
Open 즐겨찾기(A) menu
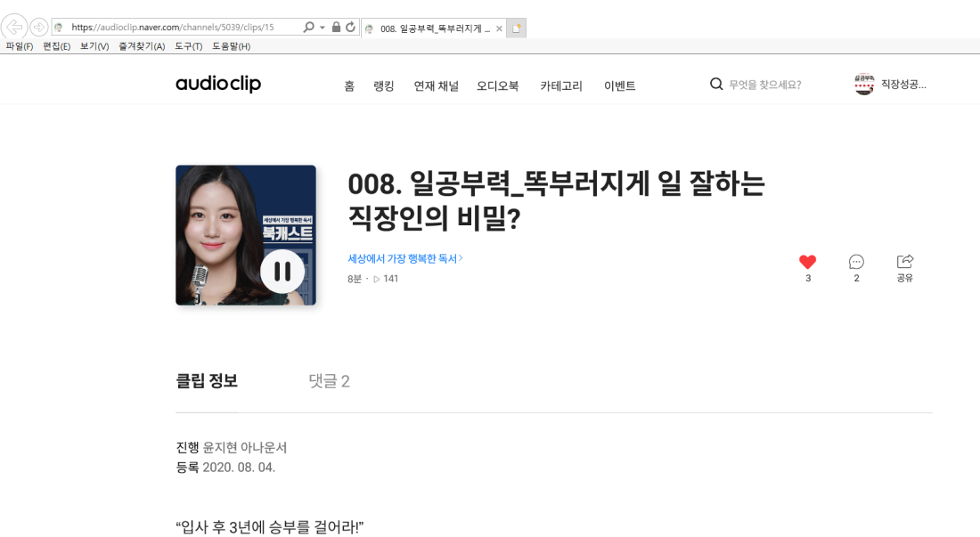coord(142,46)
